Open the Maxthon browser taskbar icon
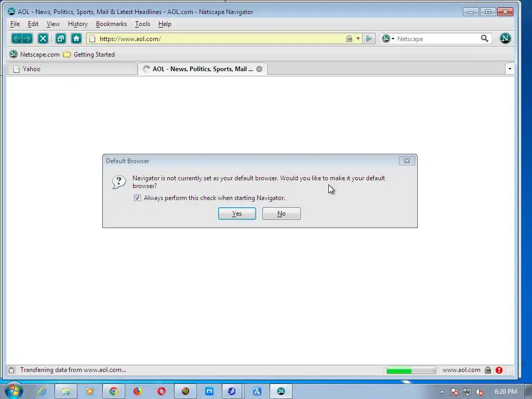532x399 pixels. click(x=209, y=391)
